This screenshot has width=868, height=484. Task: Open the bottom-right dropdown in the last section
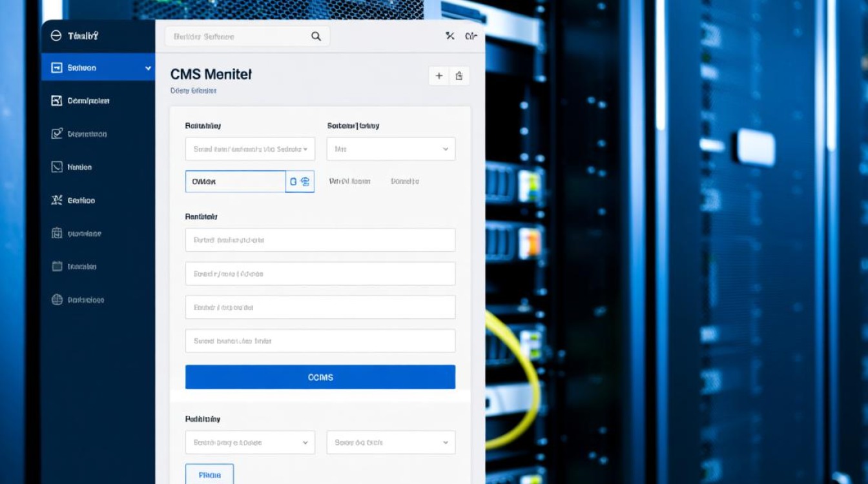pos(391,443)
